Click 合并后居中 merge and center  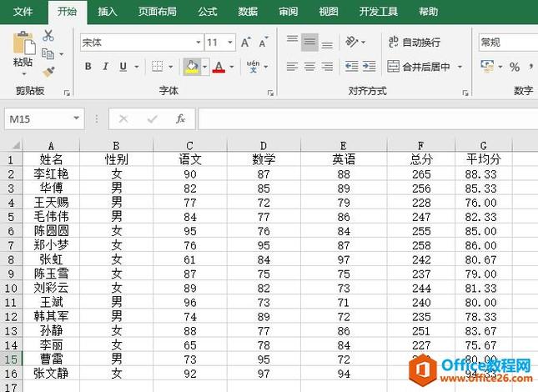click(419, 66)
